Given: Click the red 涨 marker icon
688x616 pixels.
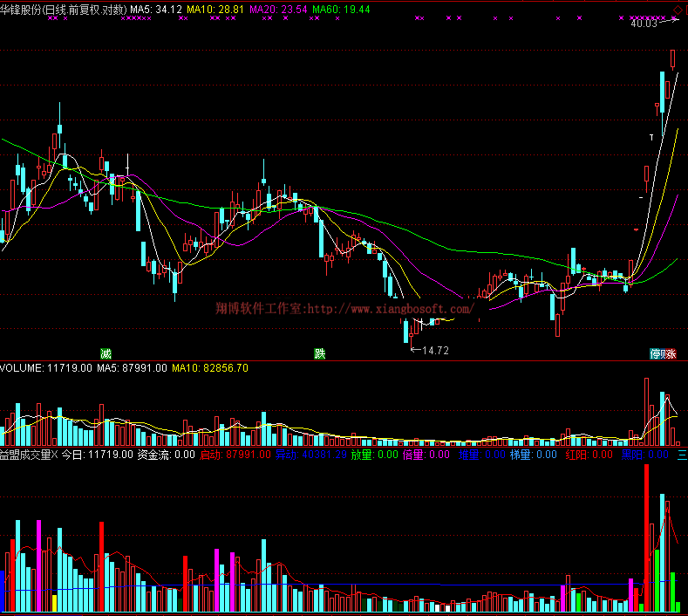Looking at the screenshot, I should point(669,354).
